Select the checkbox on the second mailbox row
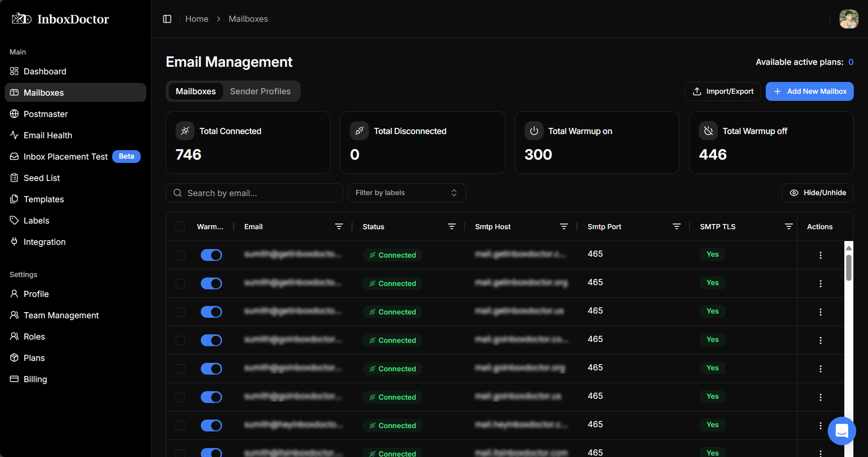 tap(180, 283)
